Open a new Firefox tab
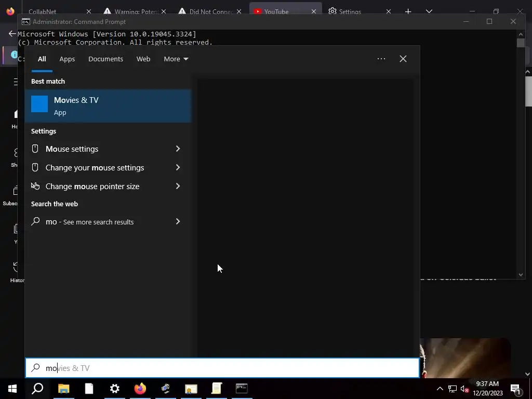Viewport: 532px width, 399px height. [x=408, y=11]
